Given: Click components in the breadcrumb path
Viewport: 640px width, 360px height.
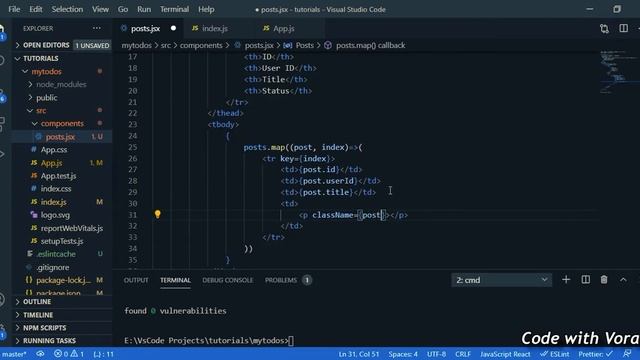Looking at the screenshot, I should (201, 45).
